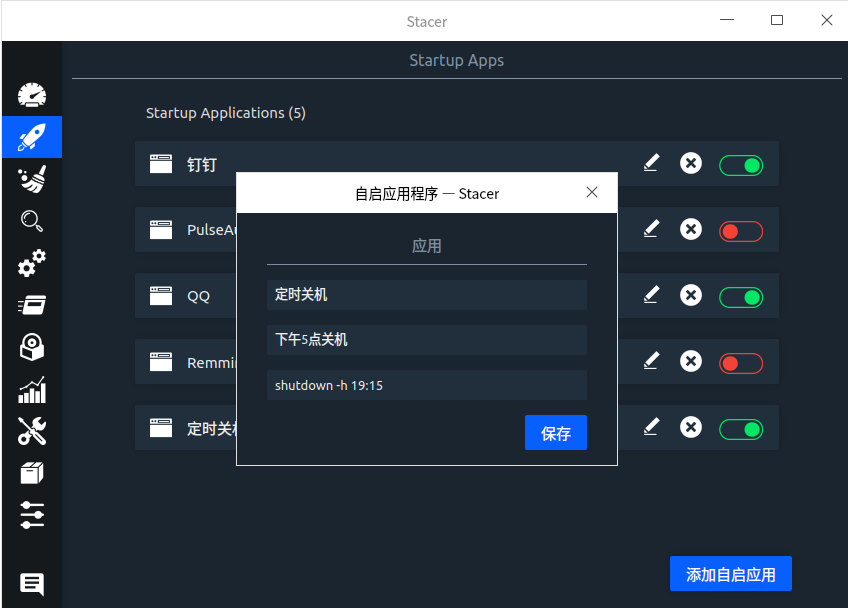This screenshot has height=608, width=848.
Task: Delete the Remmina startup entry
Action: point(691,361)
